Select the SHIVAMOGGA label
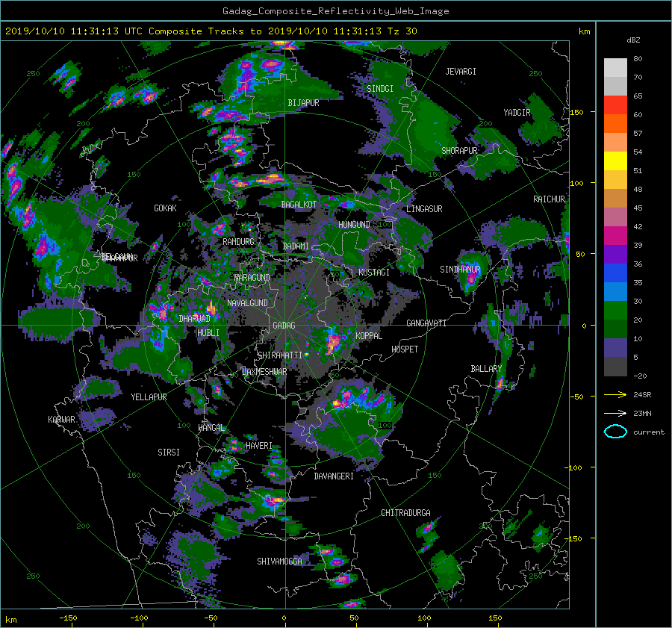This screenshot has height=628, width=672. [x=279, y=561]
